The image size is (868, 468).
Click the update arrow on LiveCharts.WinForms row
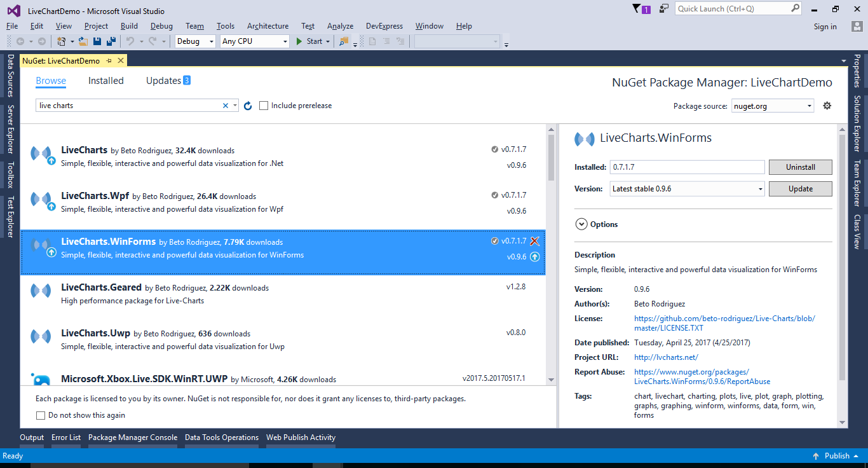coord(534,257)
